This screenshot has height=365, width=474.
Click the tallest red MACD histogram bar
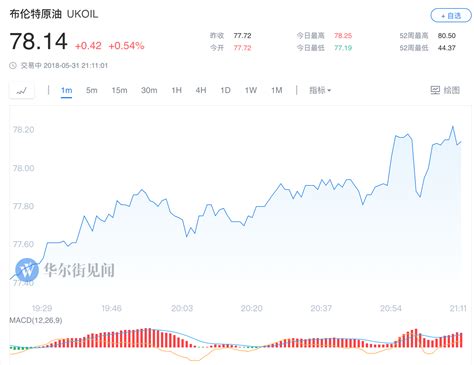coord(149,338)
